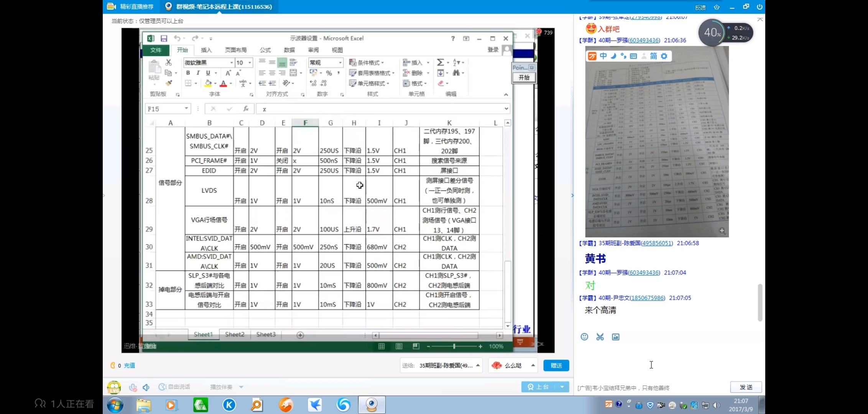868x414 pixels.
Task: Open the emoji picker in chat
Action: pos(584,337)
